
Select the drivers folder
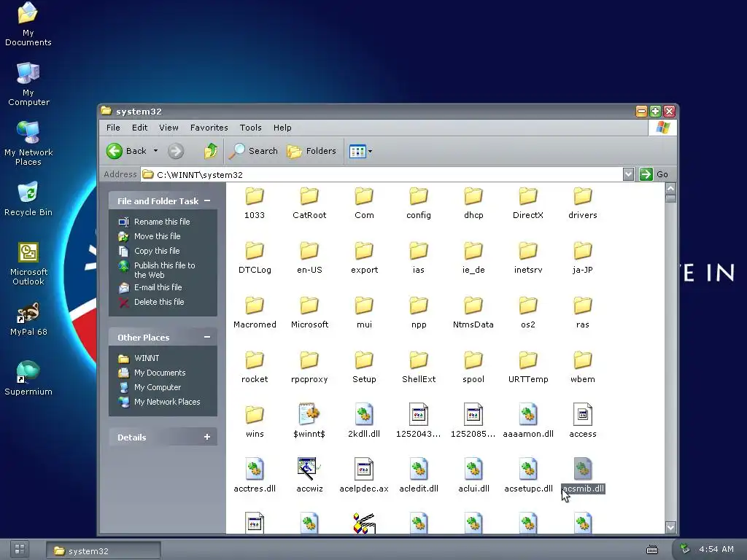coord(583,203)
